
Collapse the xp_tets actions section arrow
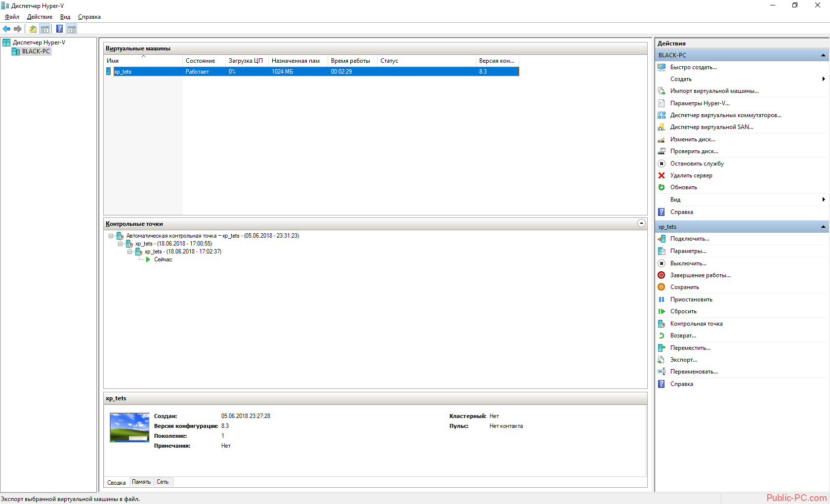click(x=823, y=227)
